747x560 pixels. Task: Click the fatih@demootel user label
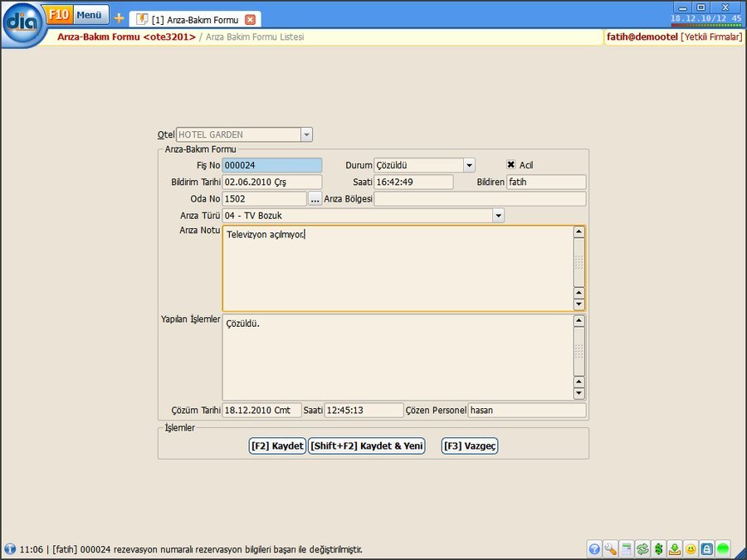click(642, 37)
